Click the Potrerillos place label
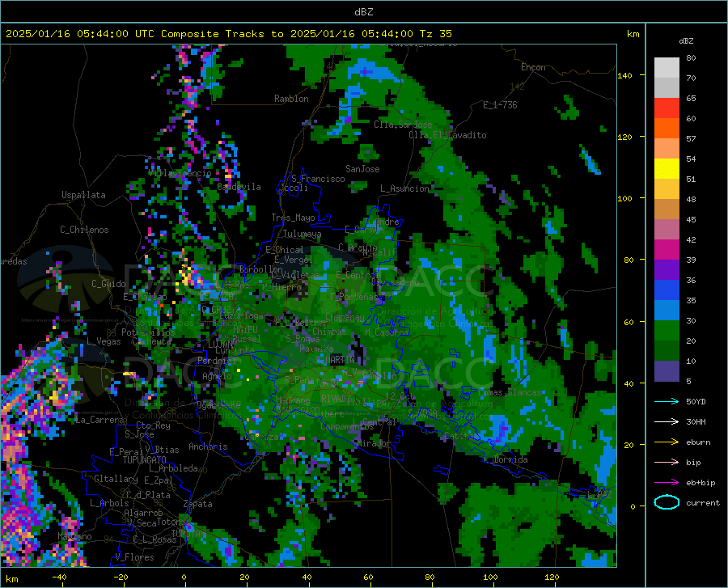 pos(148,332)
